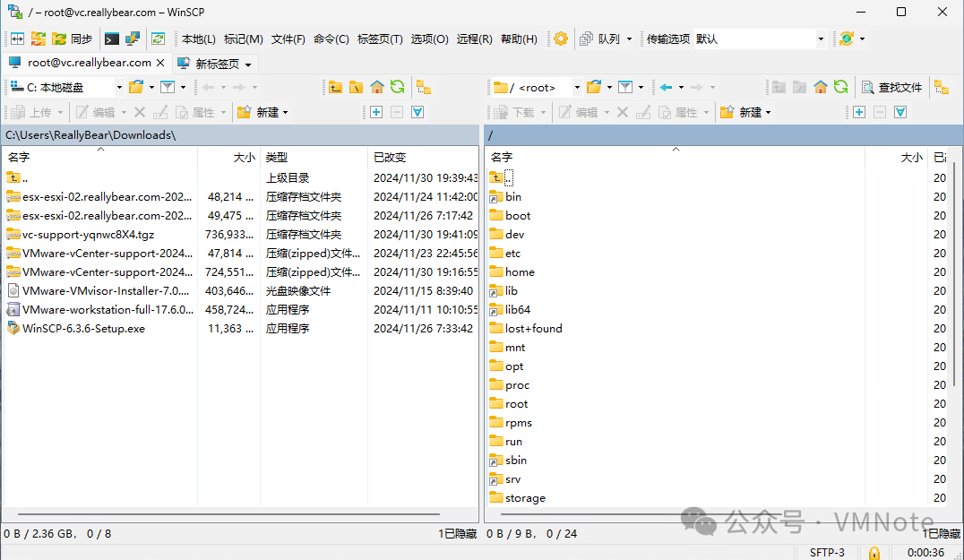
Task: Open the 选项(O) menu
Action: click(430, 39)
